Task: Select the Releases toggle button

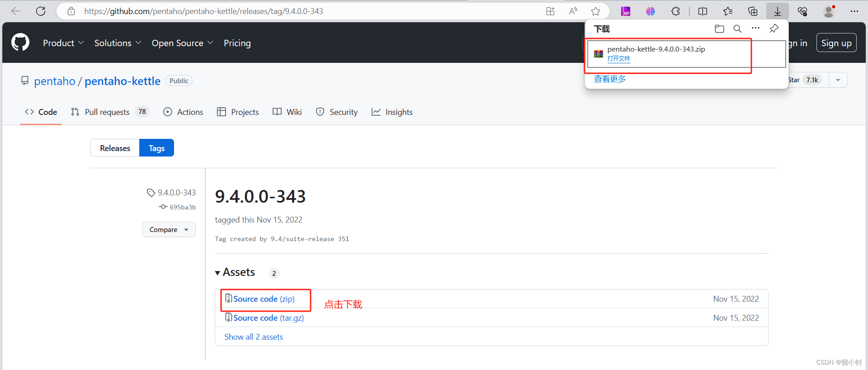Action: (x=115, y=148)
